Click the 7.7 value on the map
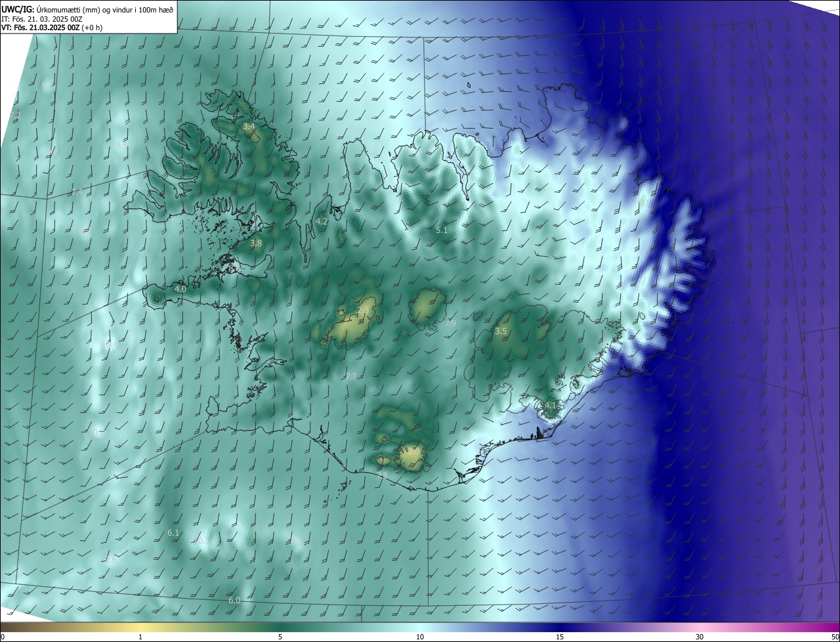This screenshot has width=840, height=642. 350,376
